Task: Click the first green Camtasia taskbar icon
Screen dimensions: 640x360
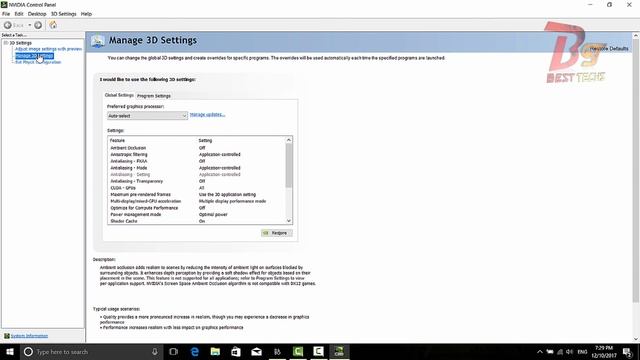Action: [298, 351]
